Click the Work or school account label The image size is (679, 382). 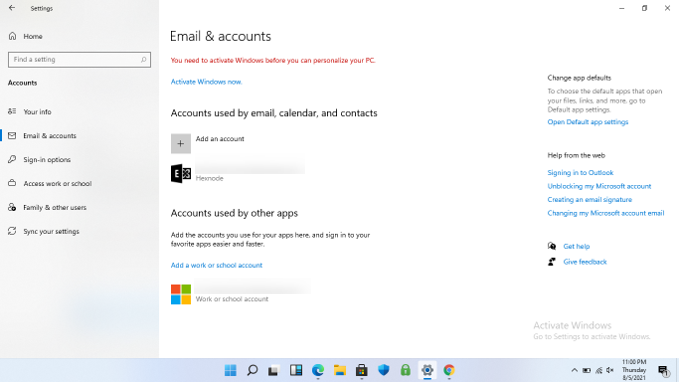(x=232, y=299)
